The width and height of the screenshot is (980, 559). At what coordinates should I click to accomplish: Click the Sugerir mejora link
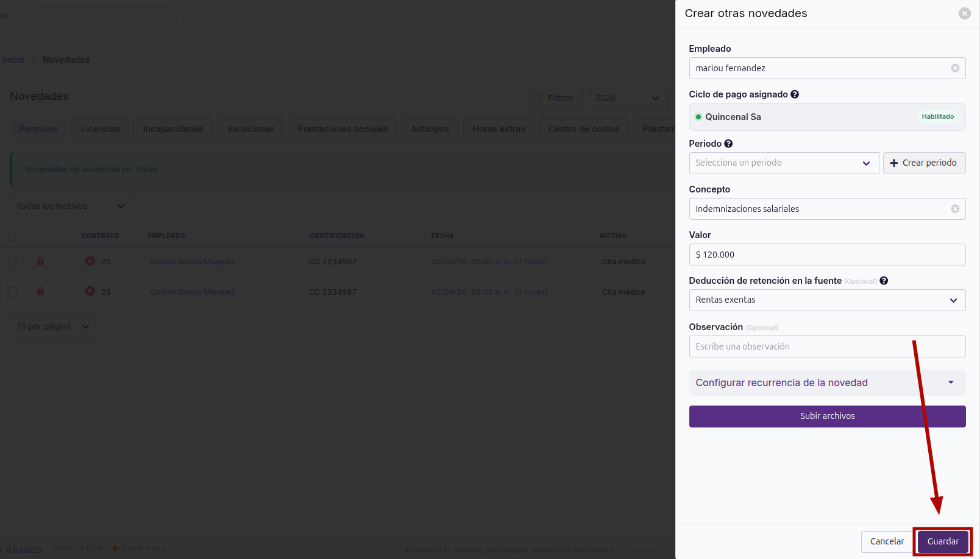[x=140, y=549]
